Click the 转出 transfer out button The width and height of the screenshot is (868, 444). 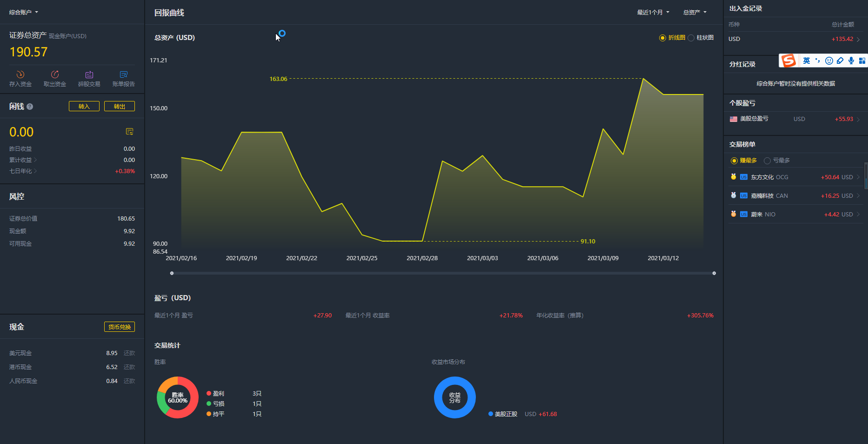[120, 106]
